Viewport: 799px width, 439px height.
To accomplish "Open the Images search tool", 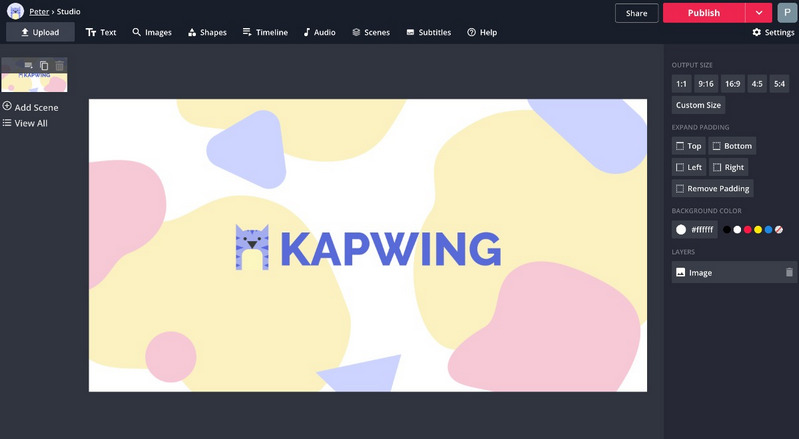I will coord(152,32).
